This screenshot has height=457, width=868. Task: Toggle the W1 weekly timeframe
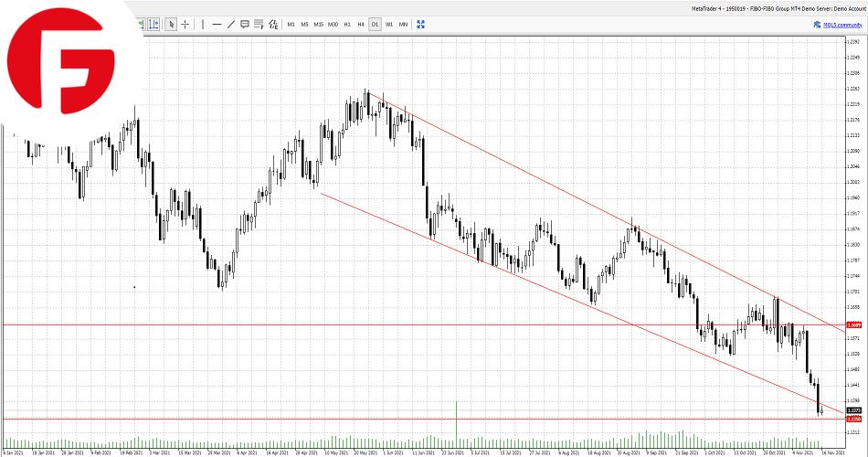[x=389, y=25]
